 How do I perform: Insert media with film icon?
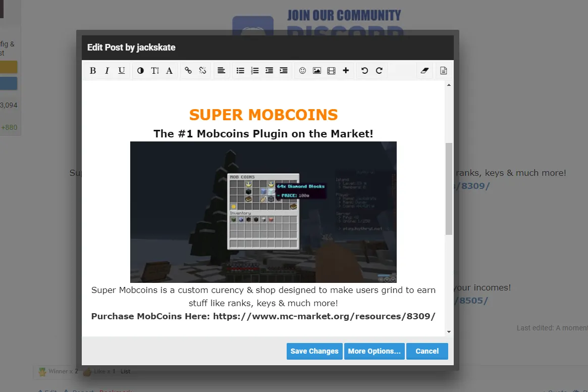coord(332,71)
